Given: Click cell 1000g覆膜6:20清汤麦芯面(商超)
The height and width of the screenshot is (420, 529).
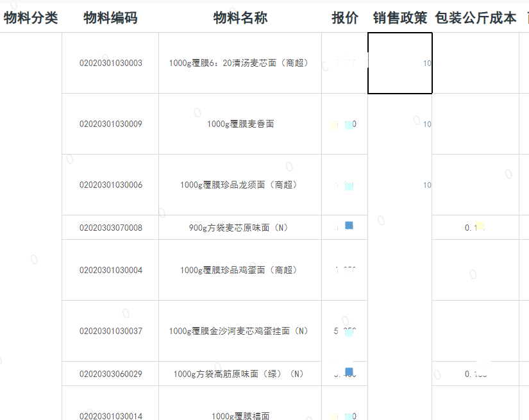Looking at the screenshot, I should tap(240, 63).
